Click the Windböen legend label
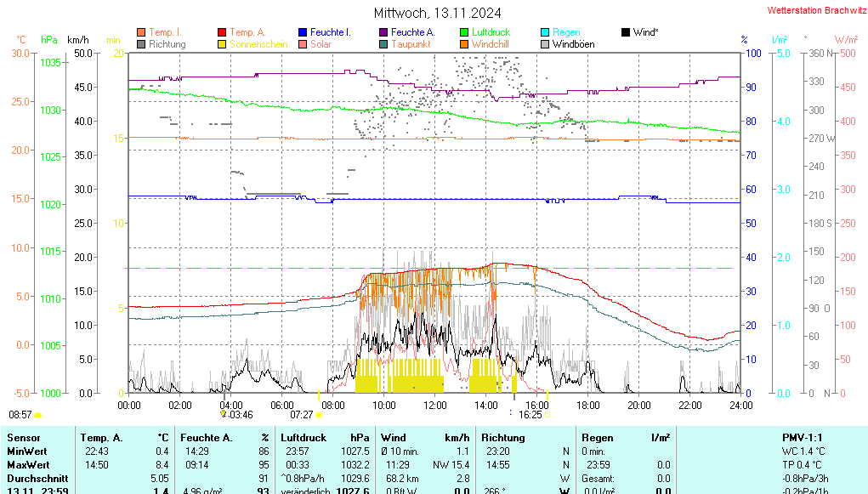The image size is (868, 494). click(573, 44)
